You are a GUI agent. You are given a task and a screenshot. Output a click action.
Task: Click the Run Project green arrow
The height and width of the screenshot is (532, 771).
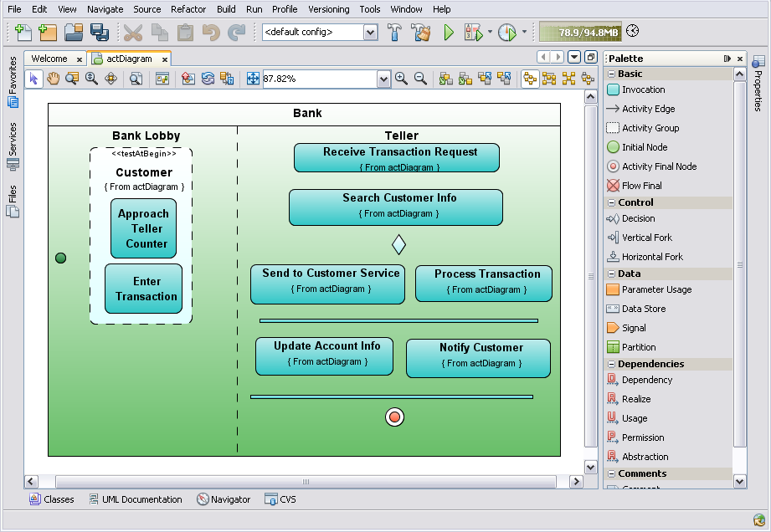(449, 33)
